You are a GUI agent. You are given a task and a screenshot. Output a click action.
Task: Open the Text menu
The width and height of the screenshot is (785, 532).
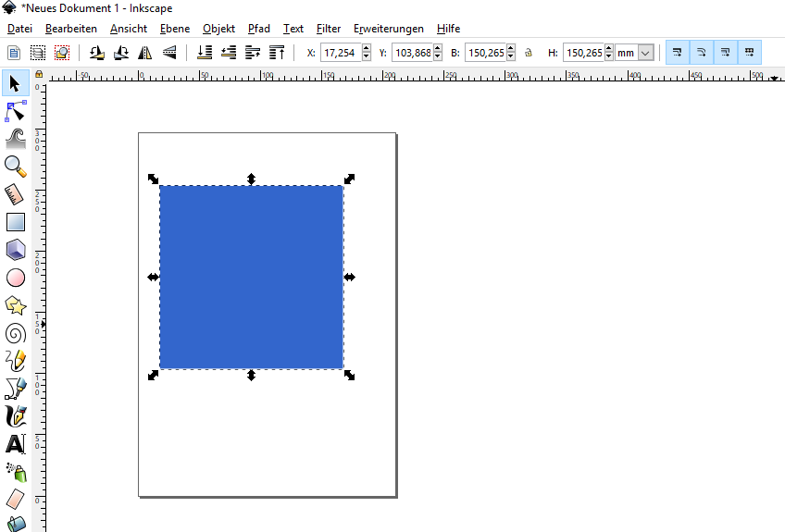click(x=293, y=29)
